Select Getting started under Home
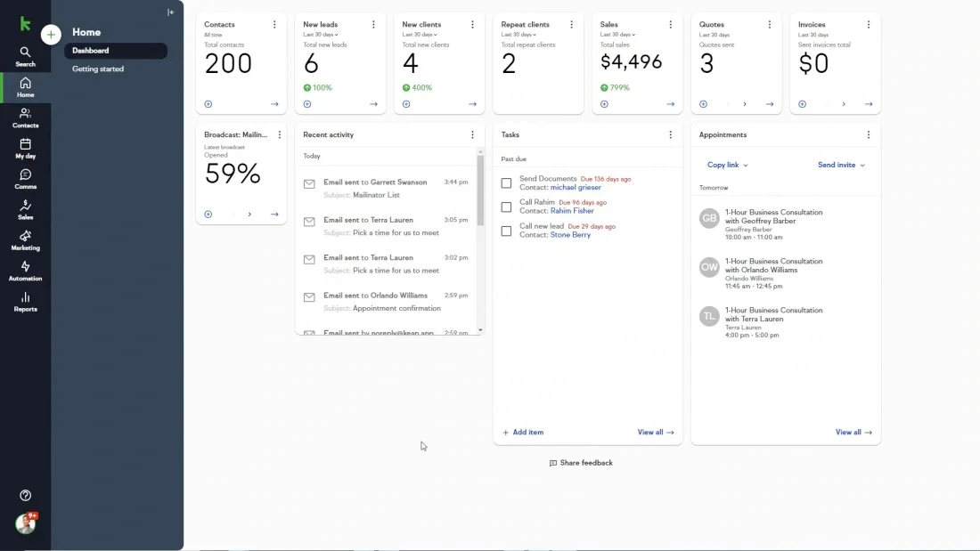Image resolution: width=980 pixels, height=551 pixels. 97,69
